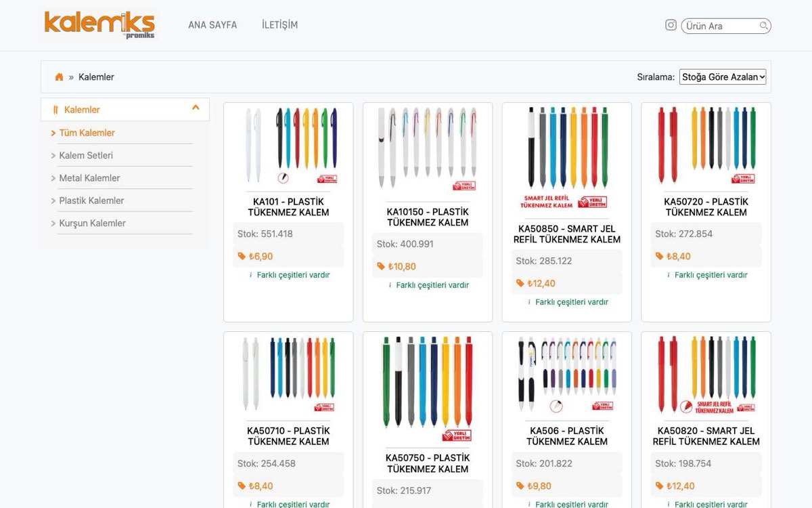This screenshot has height=508, width=812.
Task: Click 'Stok: 272.854' text
Action: pos(683,234)
